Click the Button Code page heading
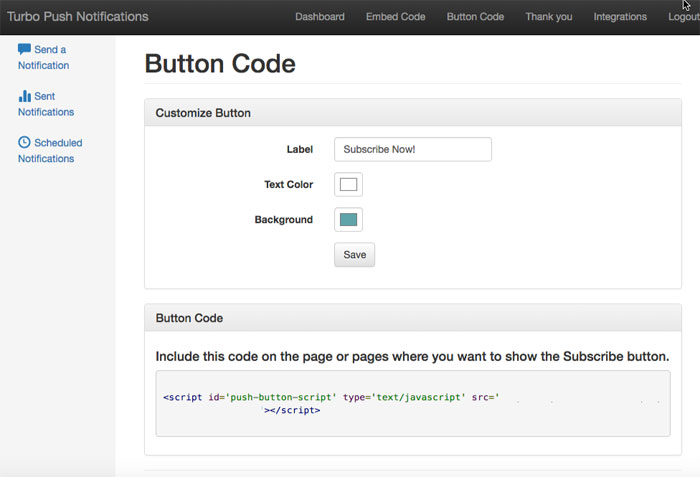Viewport: 700px width, 477px height. tap(220, 63)
